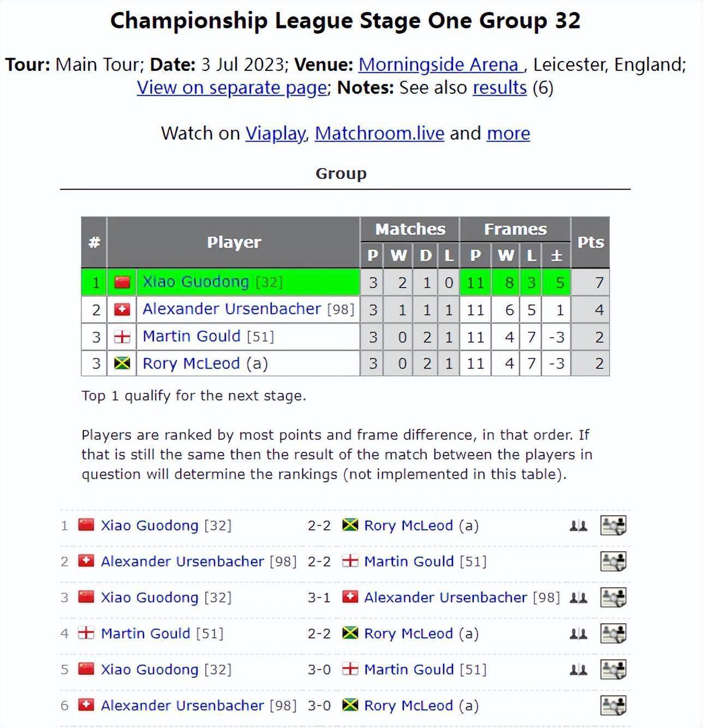Open Matchroom.live watch link
The image size is (703, 728).
click(379, 133)
